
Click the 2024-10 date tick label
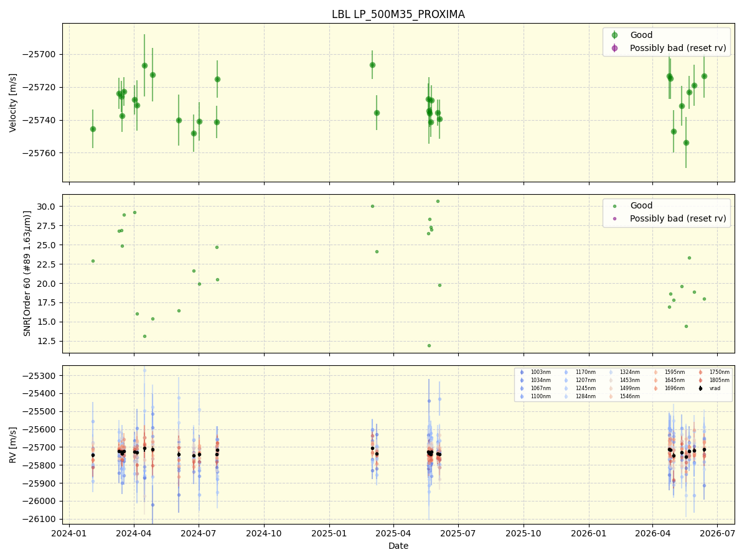tap(264, 533)
